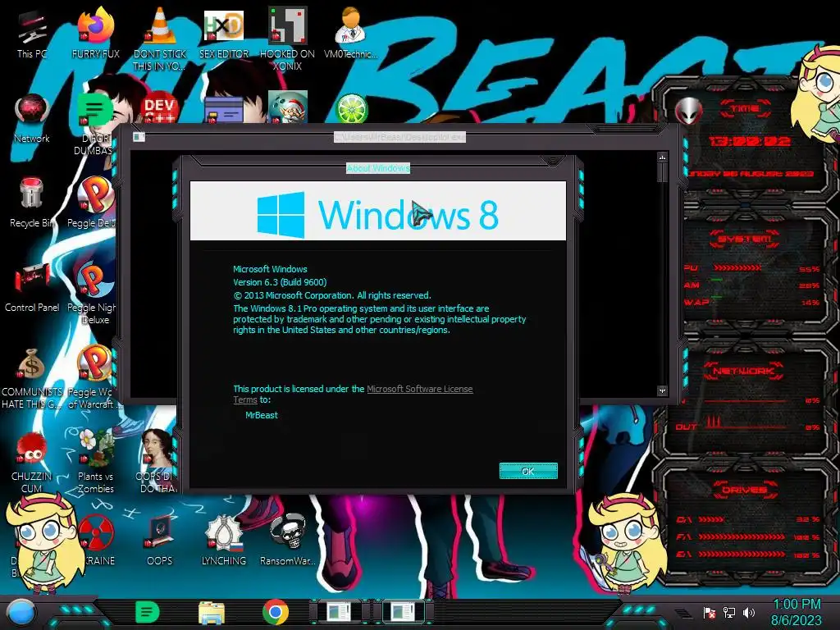840x630 pixels.
Task: Open the Peggle World of Warcraft icon
Action: pos(92,378)
